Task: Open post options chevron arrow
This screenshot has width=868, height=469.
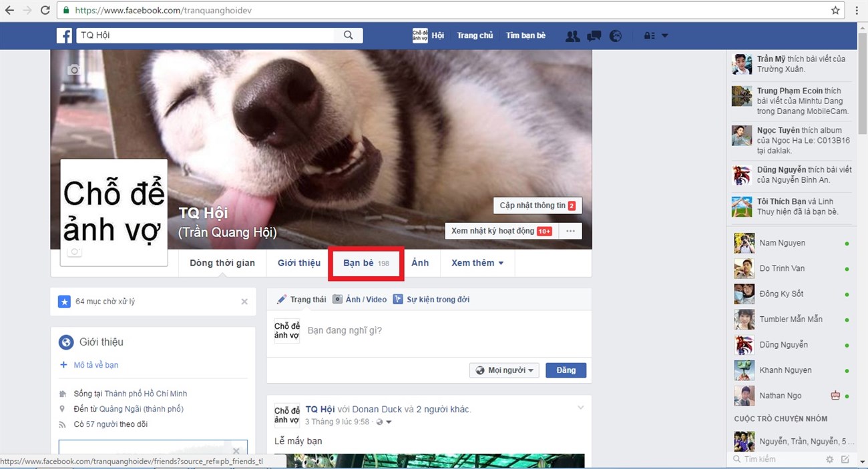Action: coord(580,408)
